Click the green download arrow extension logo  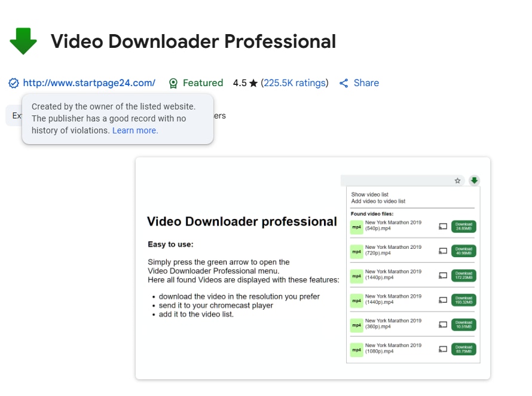[x=23, y=41]
